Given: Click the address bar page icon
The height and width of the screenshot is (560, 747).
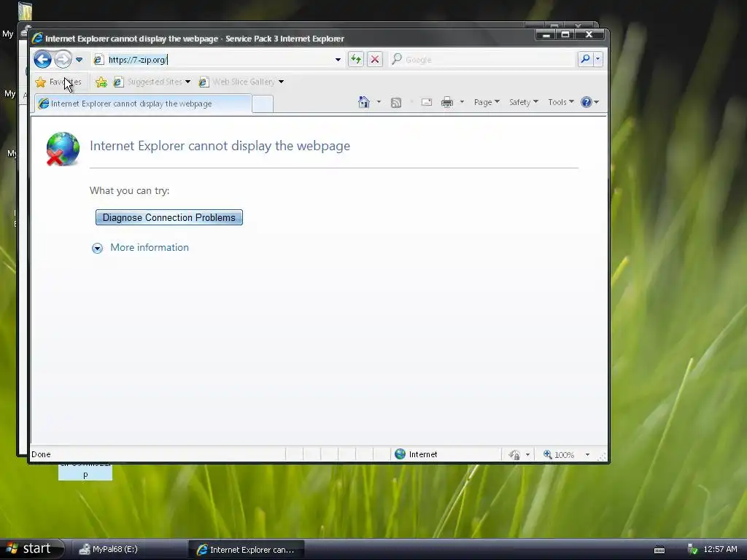Looking at the screenshot, I should [98, 60].
